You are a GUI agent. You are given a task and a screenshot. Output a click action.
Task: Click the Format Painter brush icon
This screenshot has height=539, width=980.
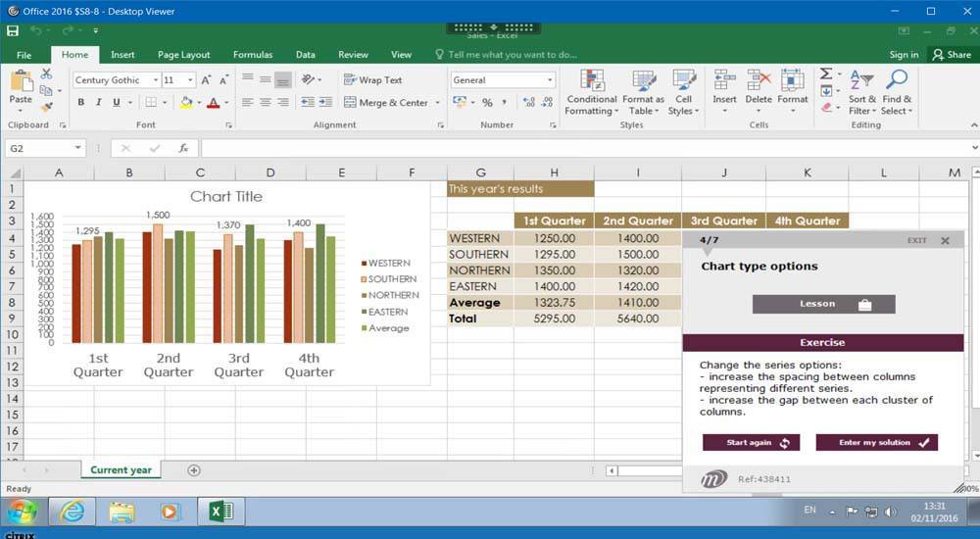pyautogui.click(x=46, y=106)
